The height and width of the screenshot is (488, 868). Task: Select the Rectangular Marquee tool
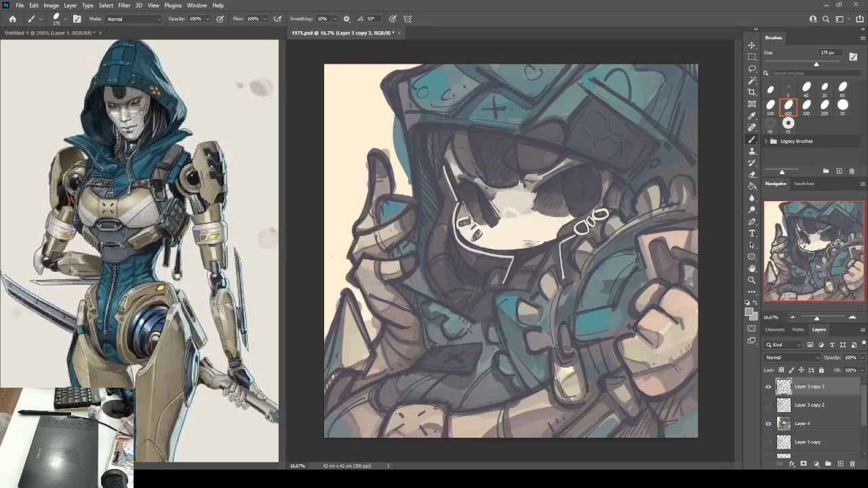click(x=752, y=57)
